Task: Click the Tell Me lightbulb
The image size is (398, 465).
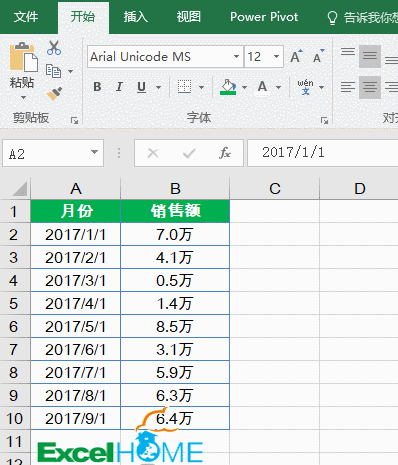Action: (332, 18)
